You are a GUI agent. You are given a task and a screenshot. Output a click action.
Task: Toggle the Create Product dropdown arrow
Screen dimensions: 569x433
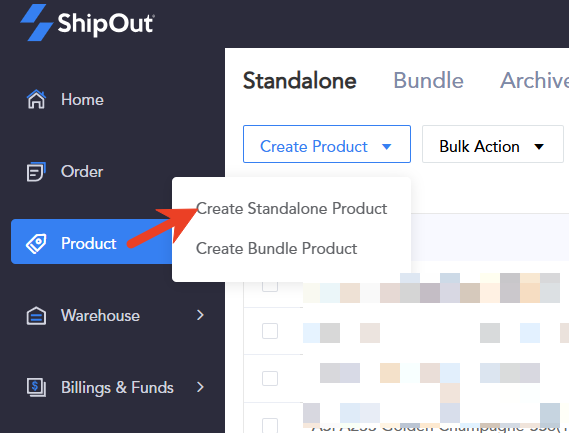[x=387, y=147]
